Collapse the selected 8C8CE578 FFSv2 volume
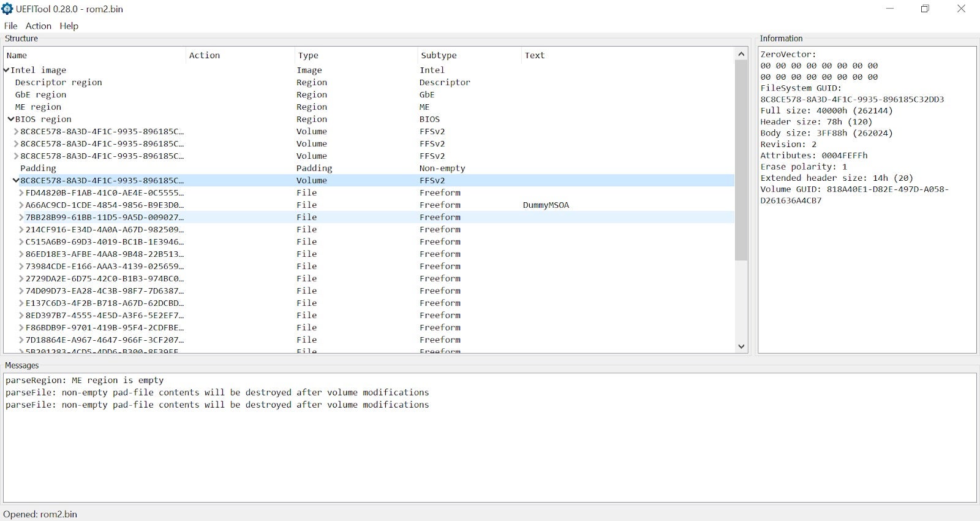This screenshot has width=980, height=521. pyautogui.click(x=16, y=181)
